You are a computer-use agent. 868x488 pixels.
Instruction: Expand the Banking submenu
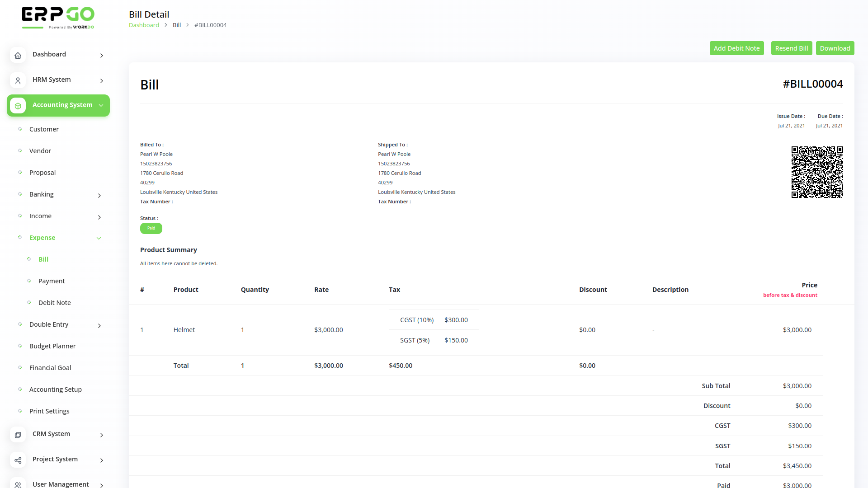(x=99, y=196)
